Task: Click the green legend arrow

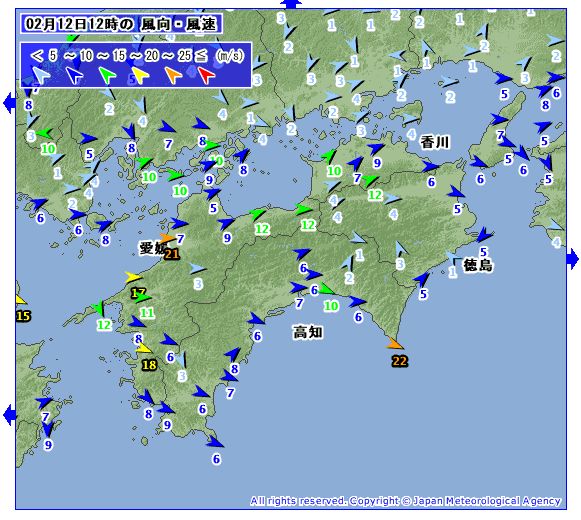Action: 108,75
